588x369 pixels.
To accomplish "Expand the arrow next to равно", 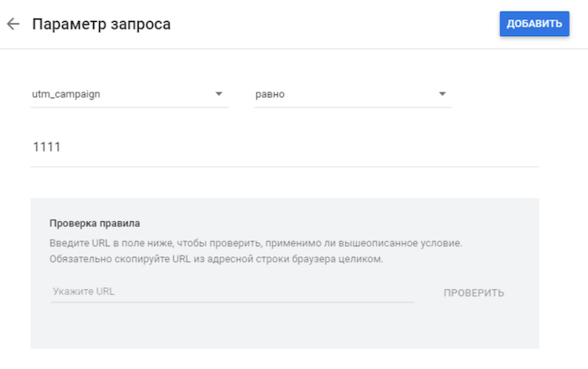I will pos(443,94).
